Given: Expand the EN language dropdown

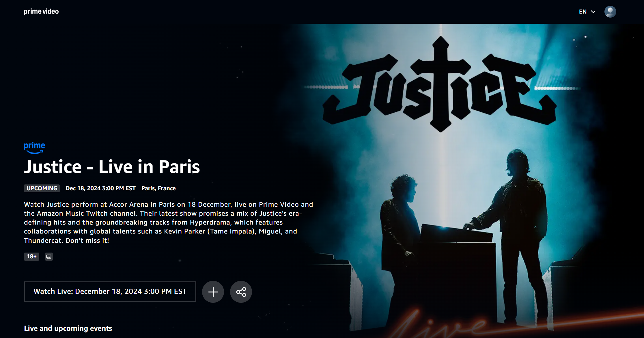Looking at the screenshot, I should (x=587, y=12).
